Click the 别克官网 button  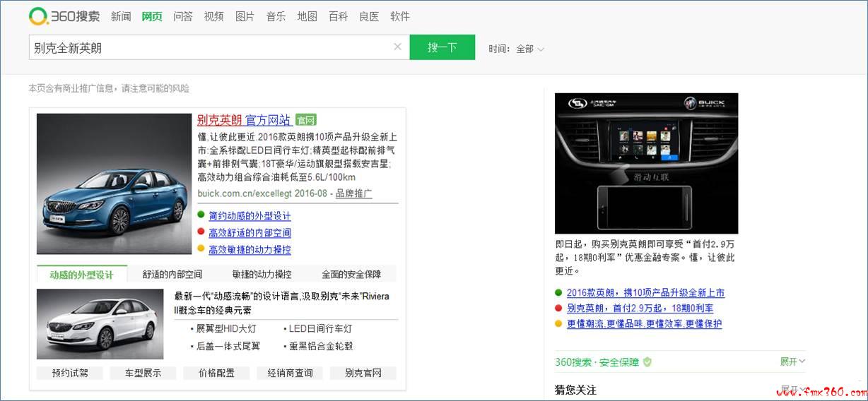click(363, 373)
